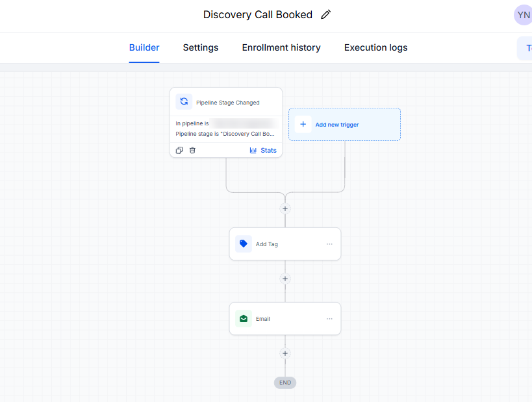Image resolution: width=532 pixels, height=402 pixels.
Task: Click the blue tag icon
Action: (244, 244)
